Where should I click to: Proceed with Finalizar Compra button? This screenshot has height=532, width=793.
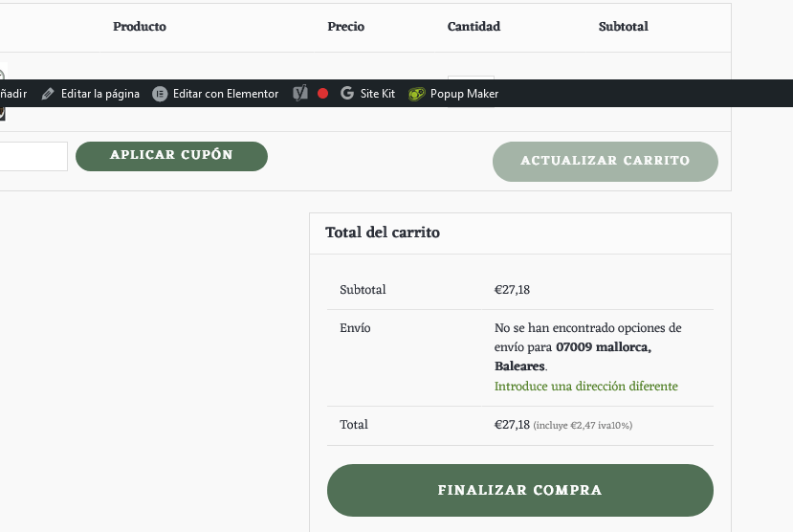[x=520, y=490]
